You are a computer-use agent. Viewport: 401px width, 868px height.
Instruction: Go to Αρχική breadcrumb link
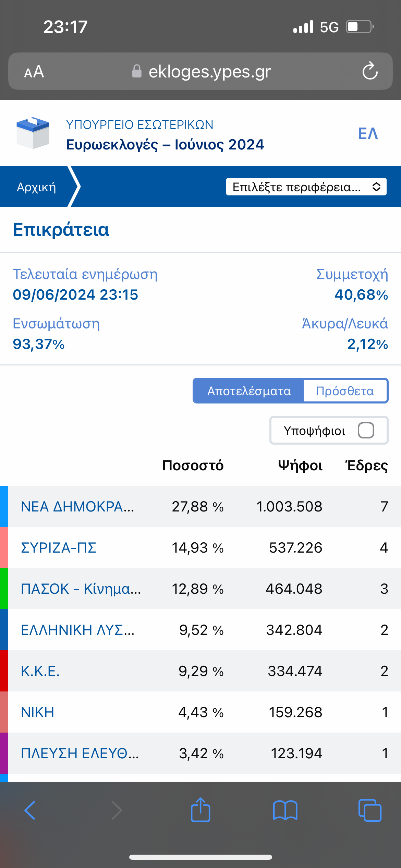[x=36, y=187]
